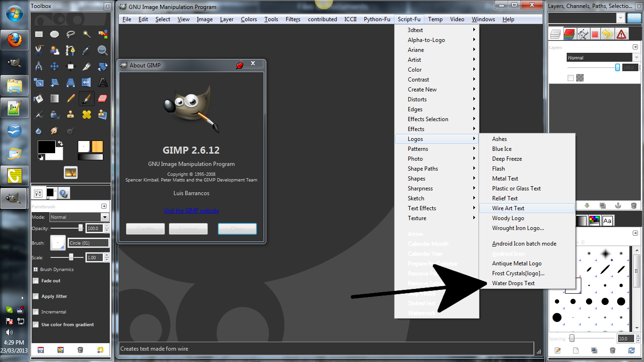Image resolution: width=644 pixels, height=362 pixels.
Task: Select the Fuzzy Select magic wand
Action: click(x=87, y=34)
